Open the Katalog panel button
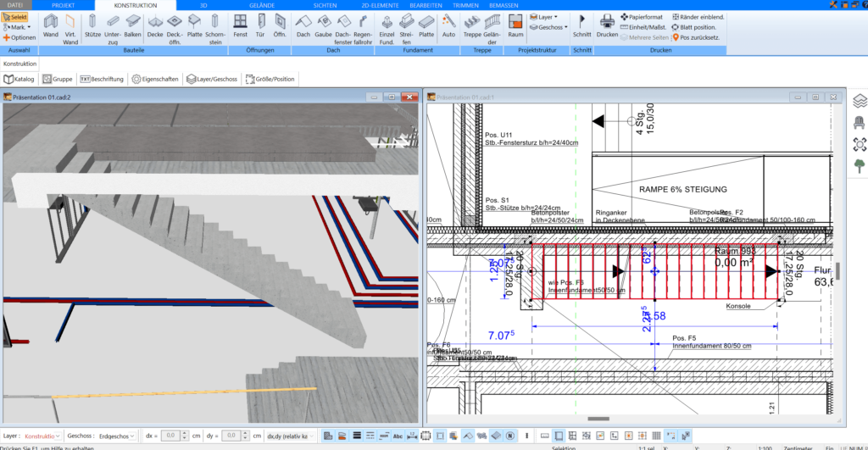The width and height of the screenshot is (868, 450). [x=19, y=79]
